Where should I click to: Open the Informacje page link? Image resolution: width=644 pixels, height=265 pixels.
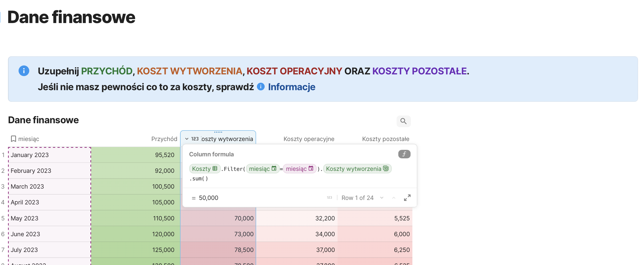291,87
